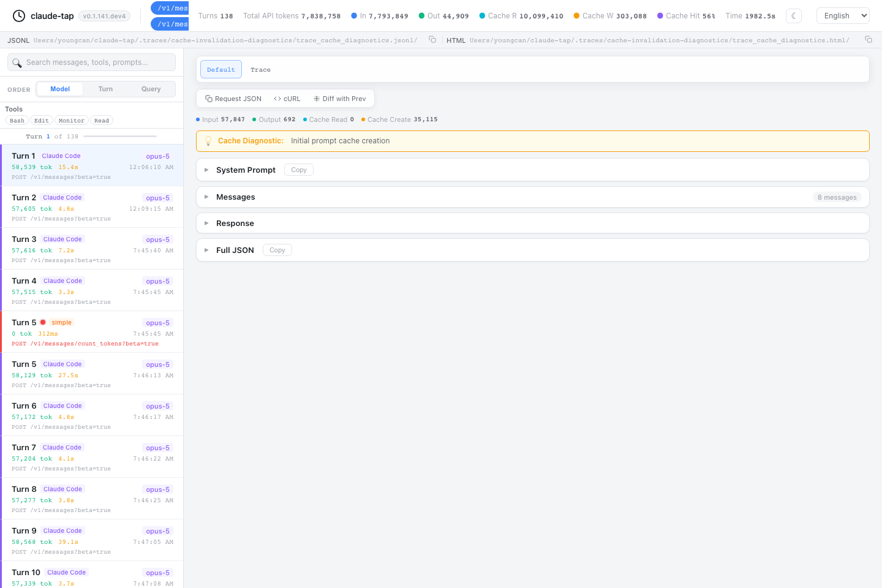Select the red count_tokens Turn 5 entry
This screenshot has width=882, height=588.
tap(92, 332)
